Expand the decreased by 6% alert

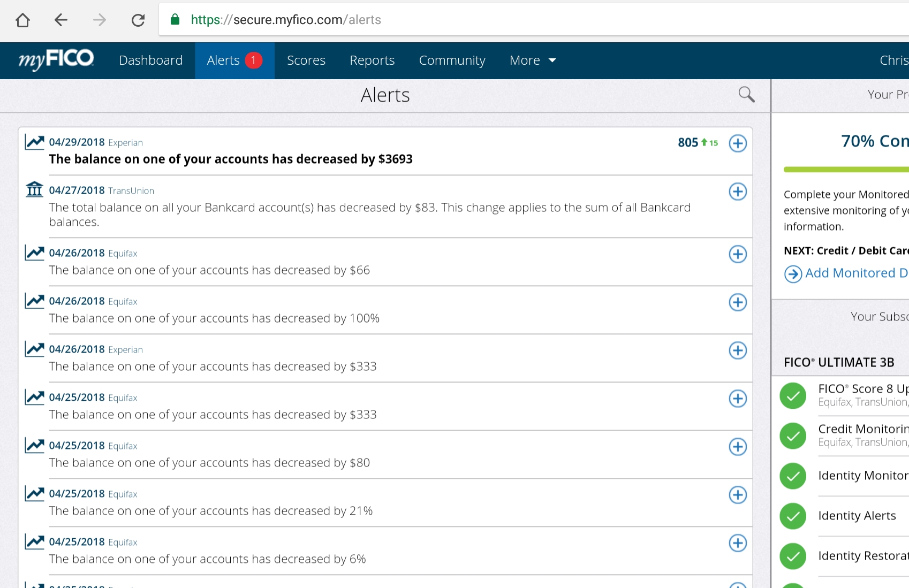coord(738,543)
